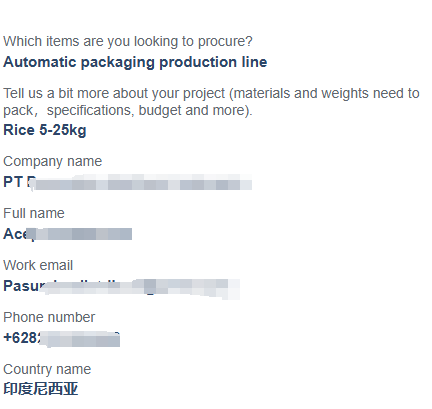Viewport: 432px width, 409px height.
Task: Click the 'Tell us a bit more about your project' prompt
Action: pyautogui.click(x=211, y=102)
